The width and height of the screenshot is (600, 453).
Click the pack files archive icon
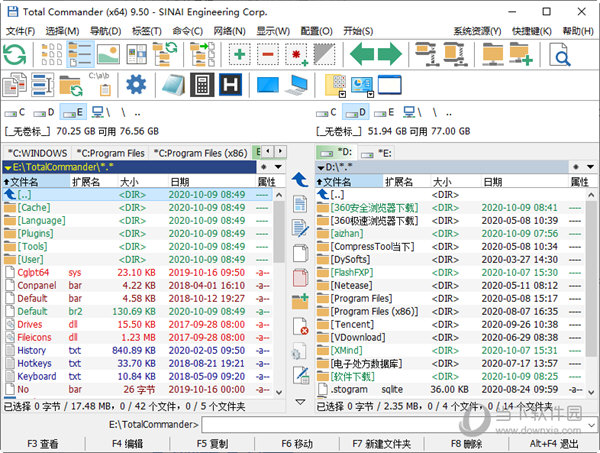[x=427, y=54]
